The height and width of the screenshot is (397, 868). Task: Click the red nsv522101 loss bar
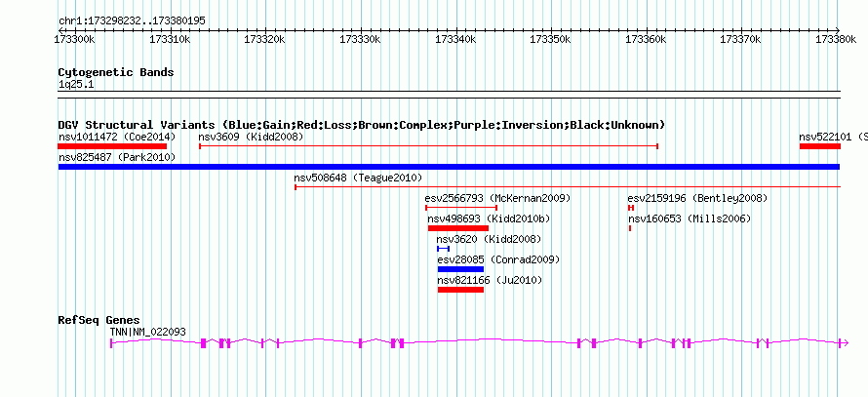point(820,146)
